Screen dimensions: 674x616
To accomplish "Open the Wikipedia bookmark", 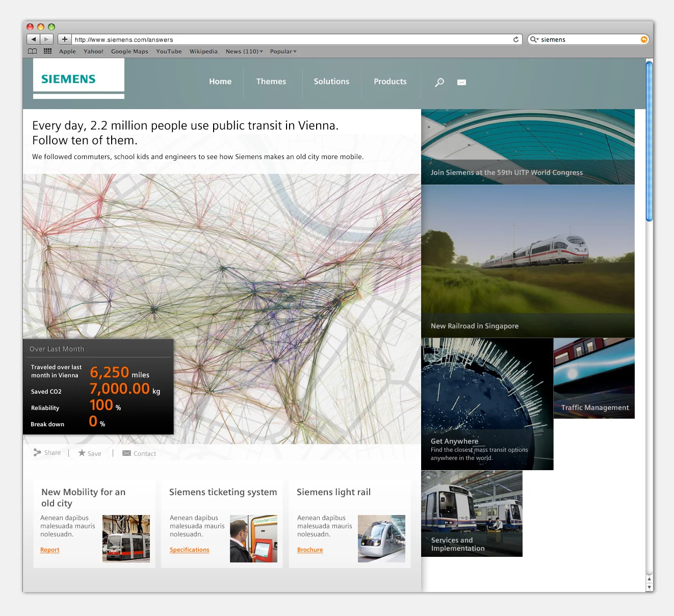I will 203,52.
